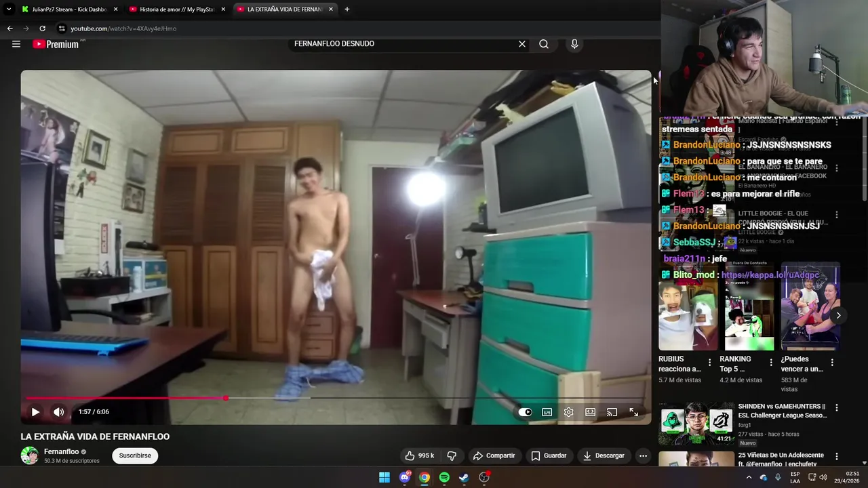Seek on the red video progress bar
This screenshot has height=488, width=868.
pyautogui.click(x=336, y=398)
